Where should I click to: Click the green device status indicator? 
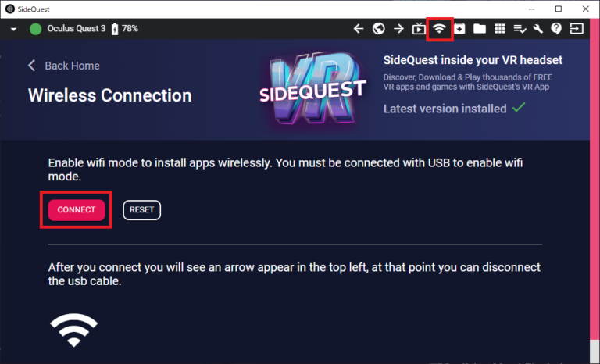35,29
